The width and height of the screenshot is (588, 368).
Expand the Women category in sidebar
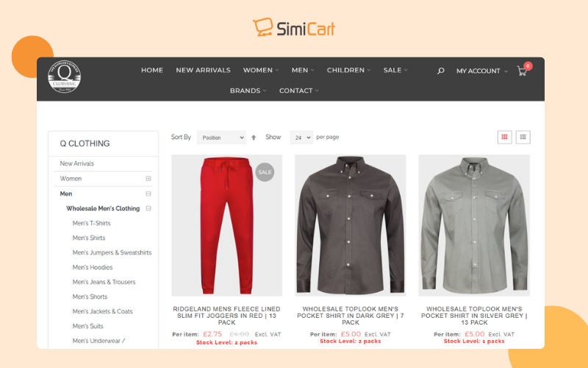(148, 178)
